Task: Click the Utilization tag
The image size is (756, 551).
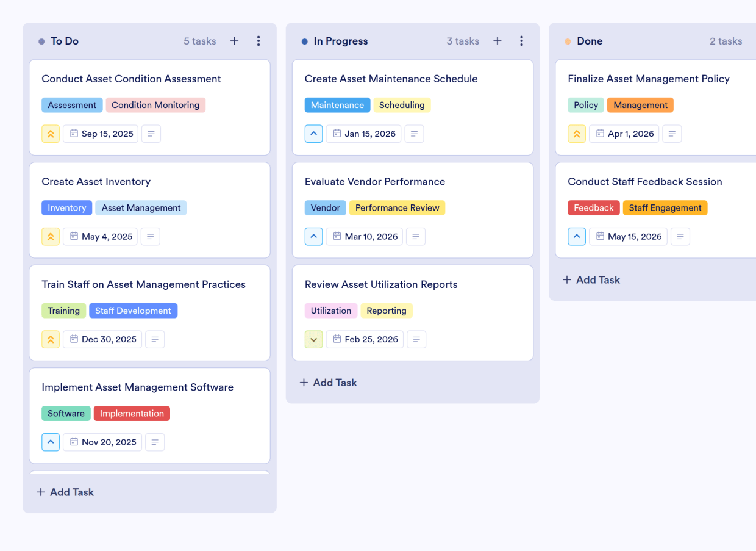Action: [x=331, y=311]
